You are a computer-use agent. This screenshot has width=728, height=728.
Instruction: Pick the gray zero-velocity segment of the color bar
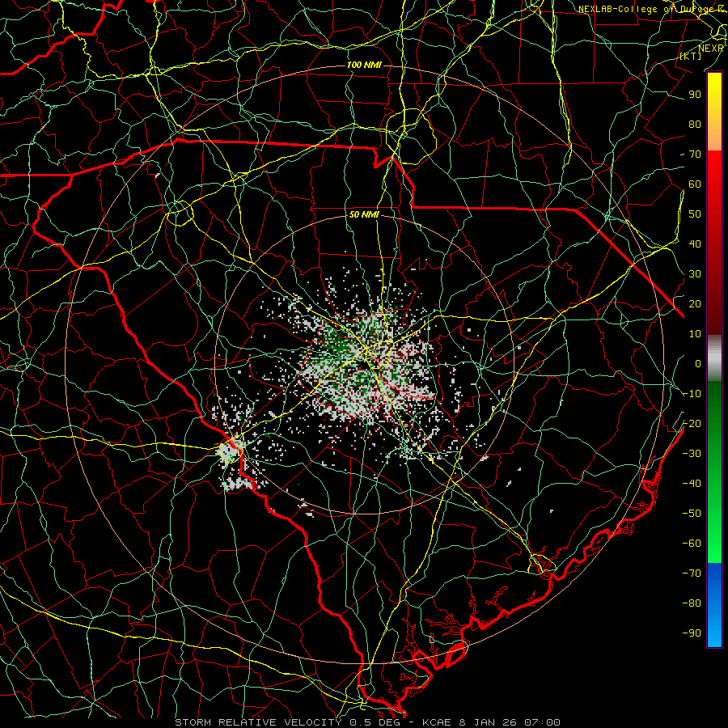714,358
